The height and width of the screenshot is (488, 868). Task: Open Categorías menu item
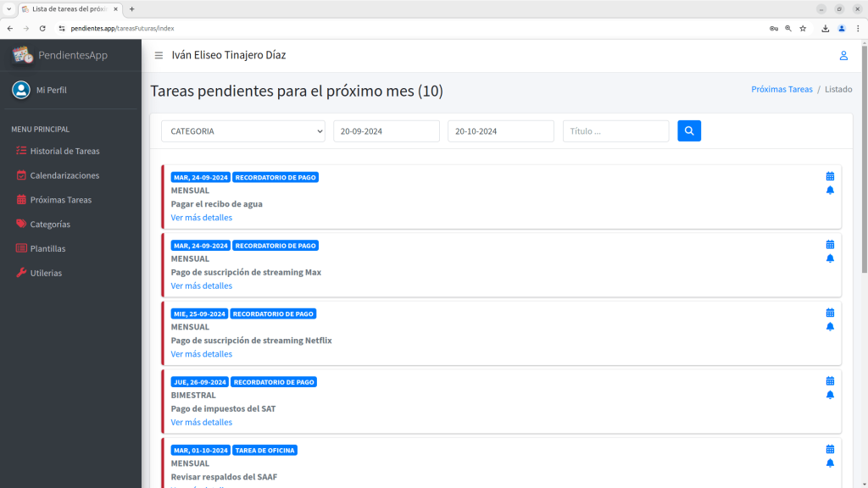[x=50, y=224]
